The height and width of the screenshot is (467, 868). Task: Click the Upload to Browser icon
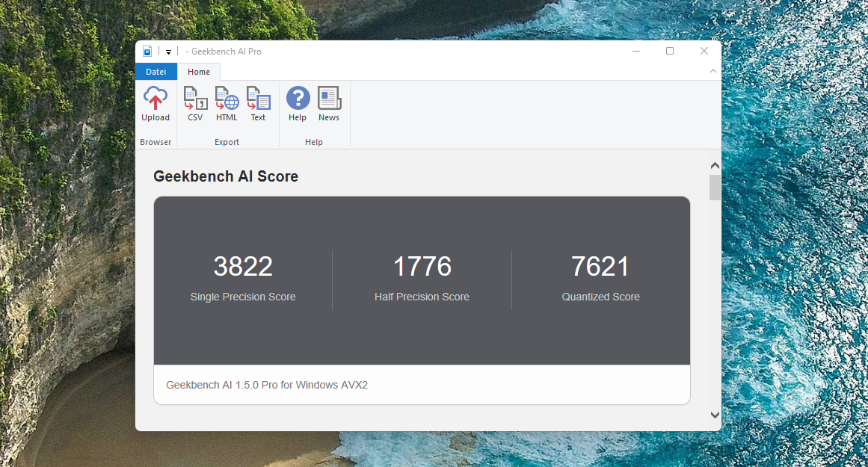tap(155, 105)
